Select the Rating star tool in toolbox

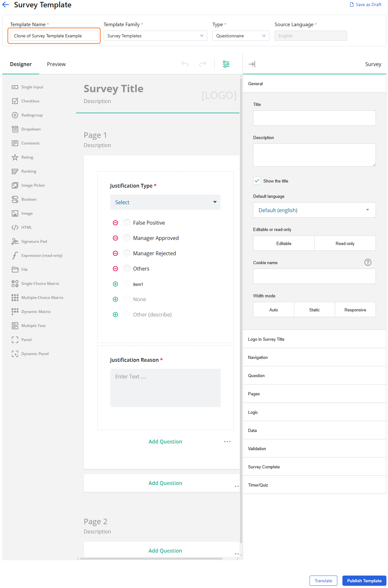(15, 157)
